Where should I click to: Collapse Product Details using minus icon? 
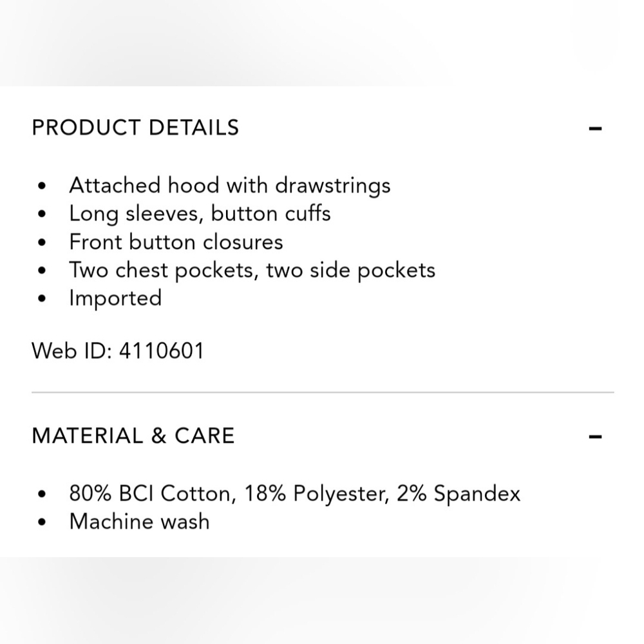pos(595,128)
